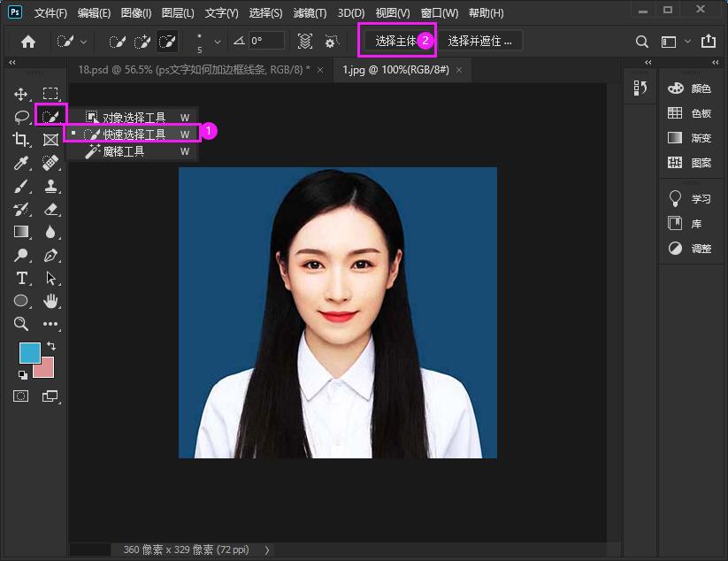
Task: Open the 渐变 panel
Action: tap(689, 138)
